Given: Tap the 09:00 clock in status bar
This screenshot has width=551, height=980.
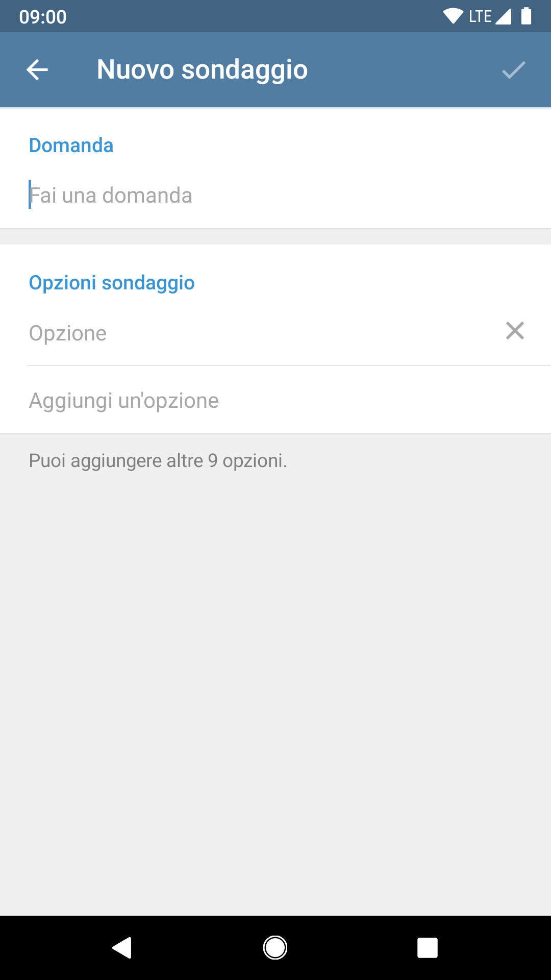Looking at the screenshot, I should pos(43,17).
